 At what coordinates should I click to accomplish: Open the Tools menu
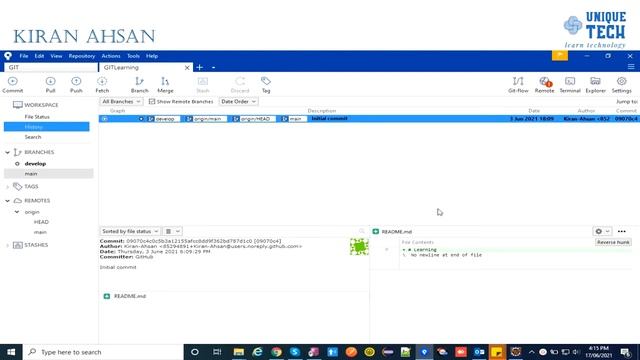click(x=133, y=56)
